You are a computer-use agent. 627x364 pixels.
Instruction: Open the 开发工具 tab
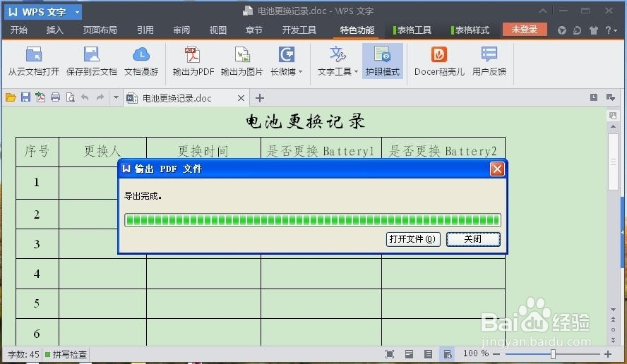(299, 30)
